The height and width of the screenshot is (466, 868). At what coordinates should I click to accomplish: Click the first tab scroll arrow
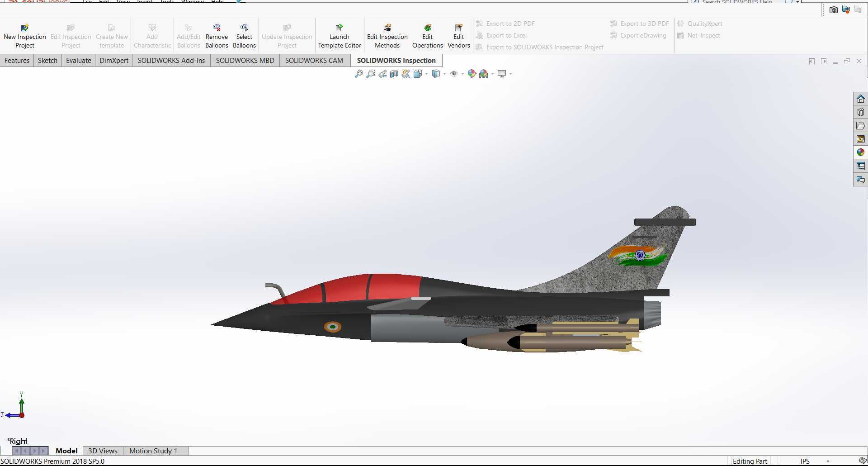click(x=17, y=451)
